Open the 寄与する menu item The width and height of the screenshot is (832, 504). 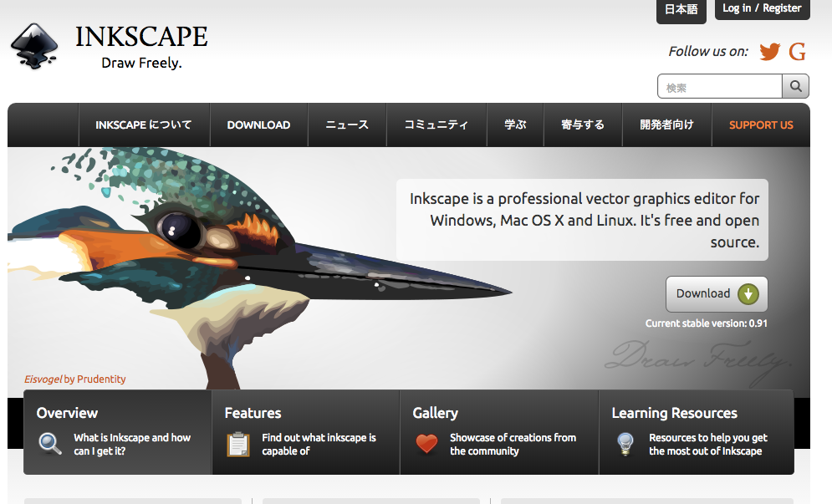pos(583,125)
